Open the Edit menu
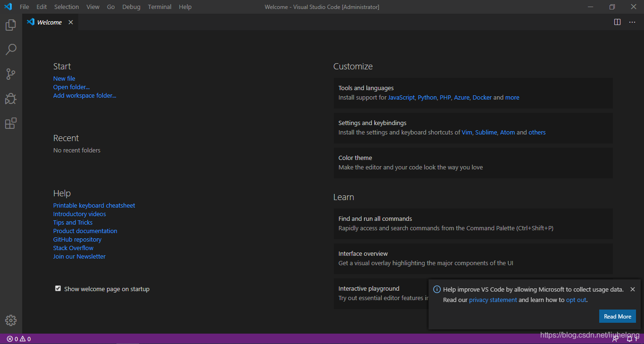 pos(41,7)
